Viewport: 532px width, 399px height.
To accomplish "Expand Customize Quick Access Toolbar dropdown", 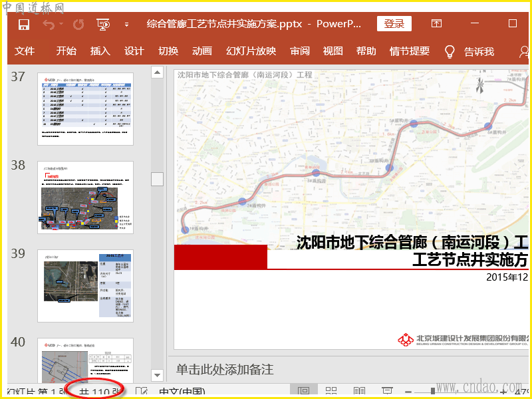I will [x=126, y=25].
